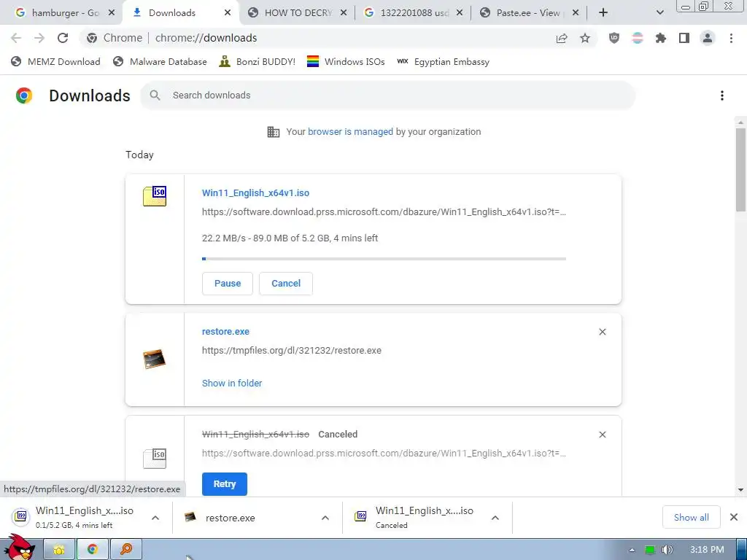The width and height of the screenshot is (747, 560).
Task: Cancel the Win11 ISO download
Action: pyautogui.click(x=286, y=284)
